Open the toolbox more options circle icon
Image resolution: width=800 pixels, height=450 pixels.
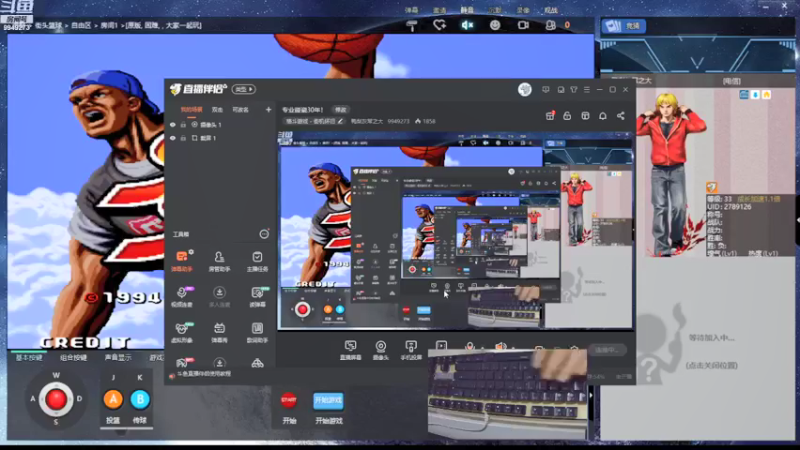pos(264,234)
